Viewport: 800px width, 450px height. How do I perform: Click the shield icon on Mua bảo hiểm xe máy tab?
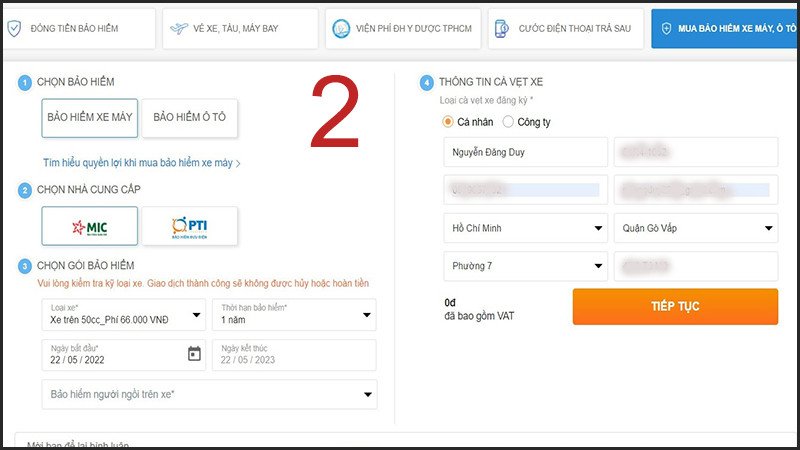pyautogui.click(x=664, y=29)
